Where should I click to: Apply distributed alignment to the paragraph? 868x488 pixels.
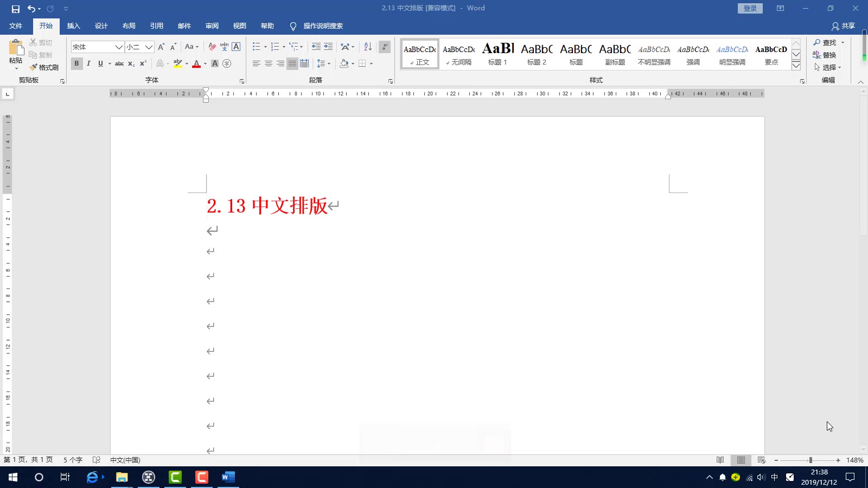click(304, 63)
